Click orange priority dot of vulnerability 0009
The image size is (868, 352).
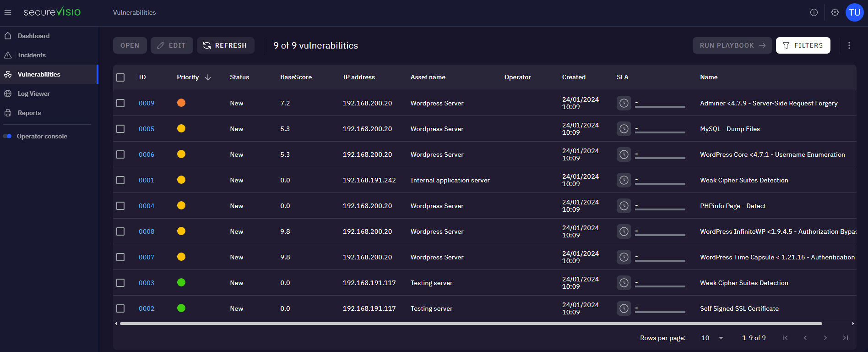click(x=181, y=103)
